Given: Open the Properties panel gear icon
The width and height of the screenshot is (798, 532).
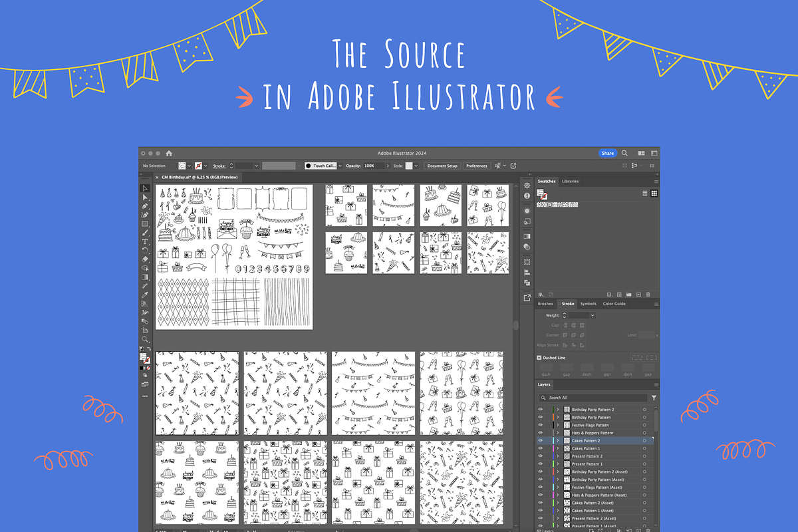Looking at the screenshot, I should point(527,186).
